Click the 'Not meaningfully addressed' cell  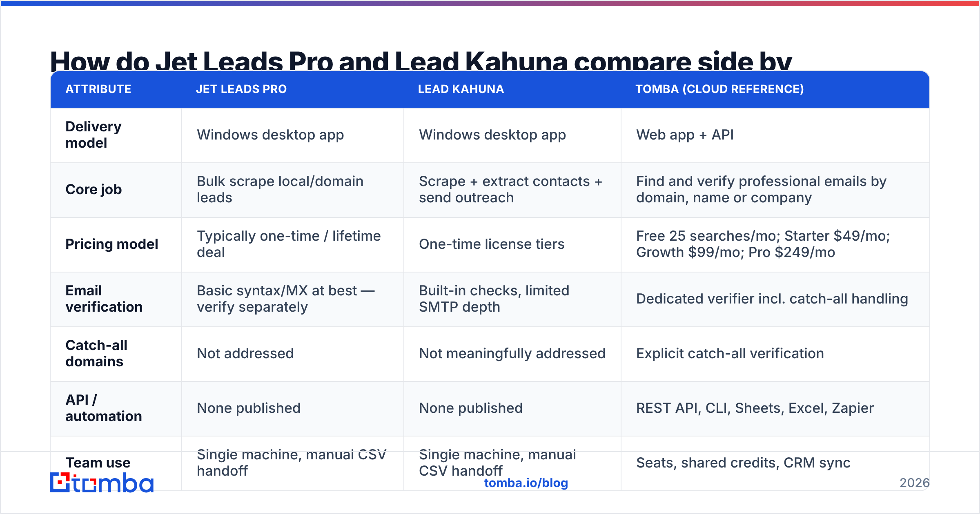coord(512,353)
